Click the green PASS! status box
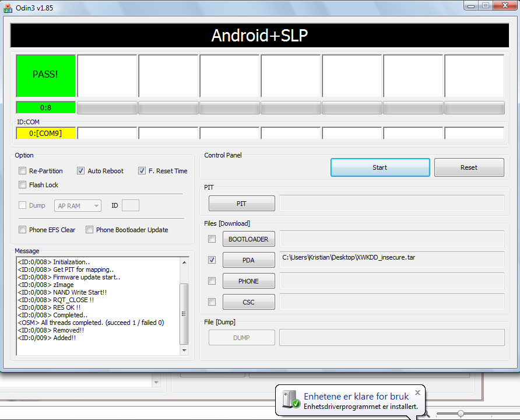 point(46,76)
